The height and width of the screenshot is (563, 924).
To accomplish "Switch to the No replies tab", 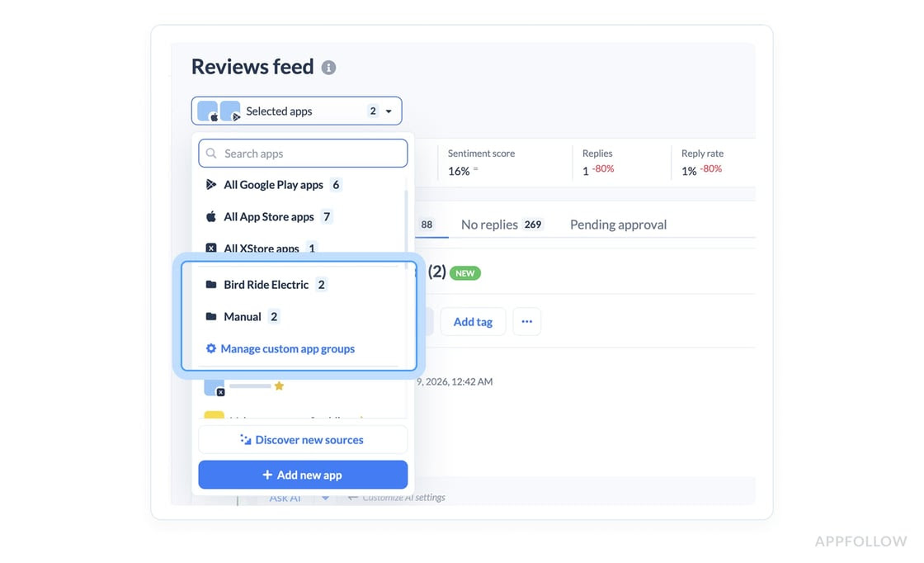I will point(489,225).
